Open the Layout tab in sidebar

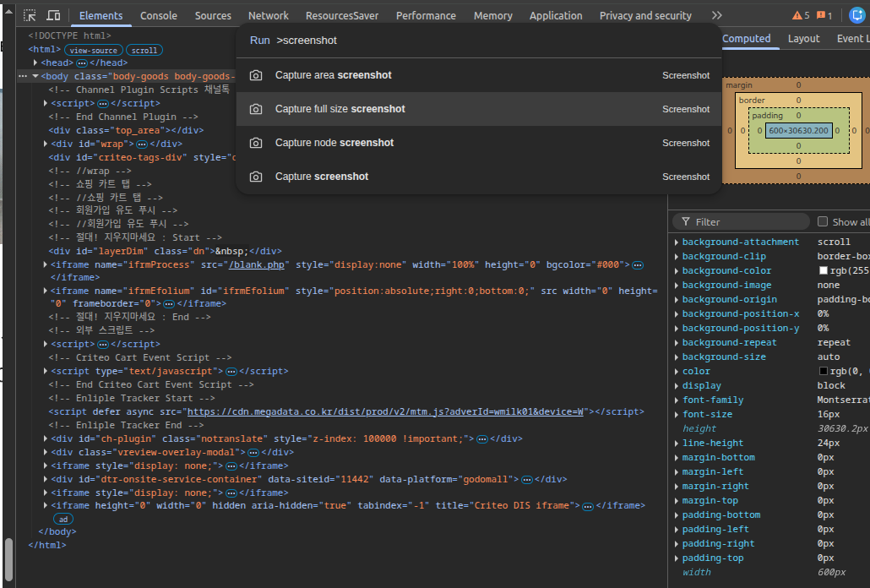[803, 38]
